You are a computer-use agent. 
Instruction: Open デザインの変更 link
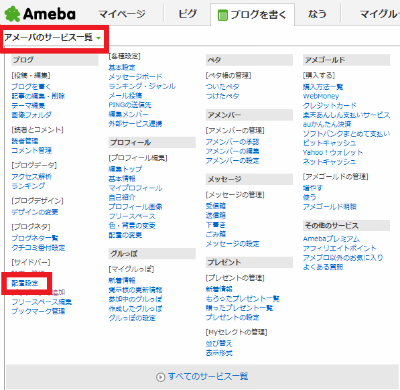coord(35,212)
